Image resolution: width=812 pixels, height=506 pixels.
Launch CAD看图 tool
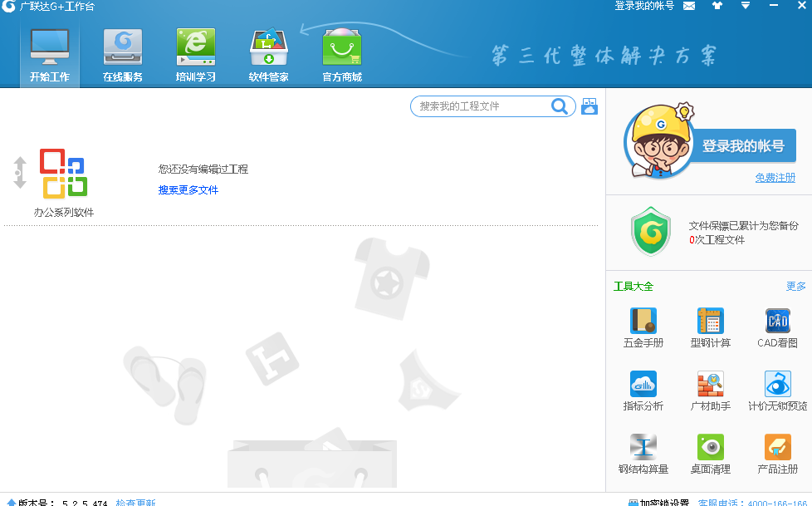(777, 327)
